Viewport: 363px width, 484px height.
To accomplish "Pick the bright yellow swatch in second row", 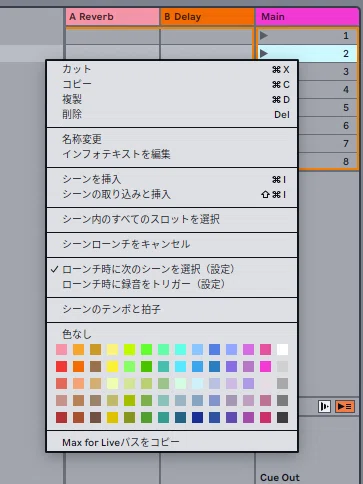I will click(x=113, y=366).
